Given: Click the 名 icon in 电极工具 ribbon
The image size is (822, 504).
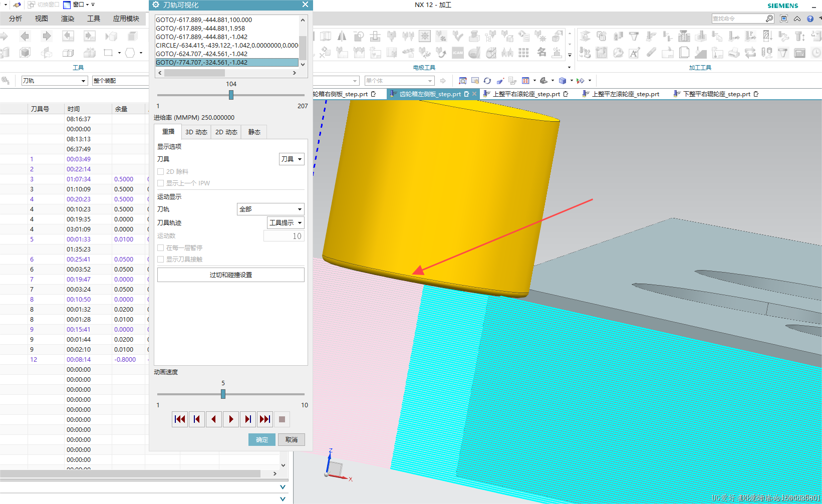Looking at the screenshot, I should tap(541, 52).
